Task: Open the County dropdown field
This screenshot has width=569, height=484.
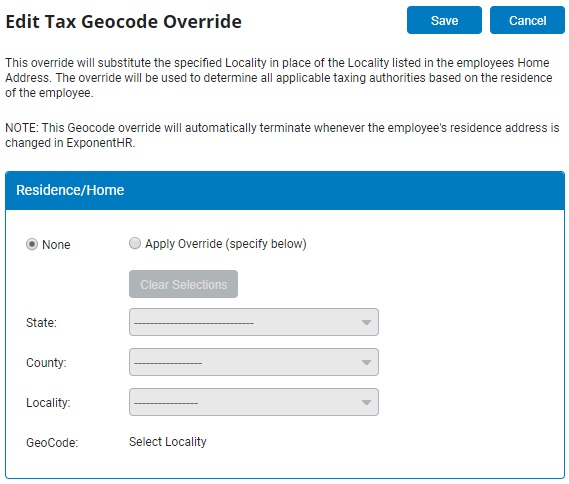Action: pyautogui.click(x=254, y=362)
